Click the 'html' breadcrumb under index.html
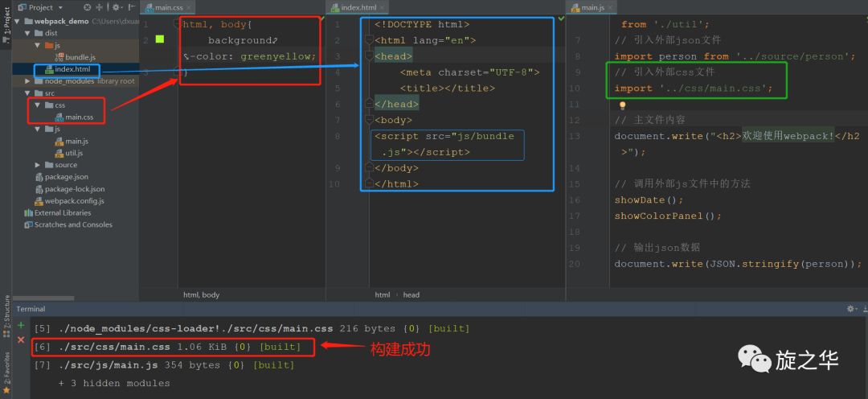 [383, 294]
